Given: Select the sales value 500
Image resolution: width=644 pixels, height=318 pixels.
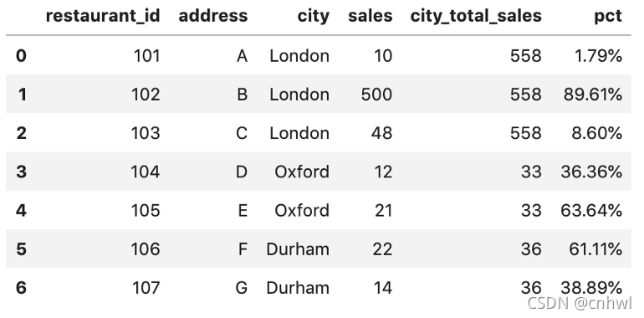Looking at the screenshot, I should click(x=376, y=95).
